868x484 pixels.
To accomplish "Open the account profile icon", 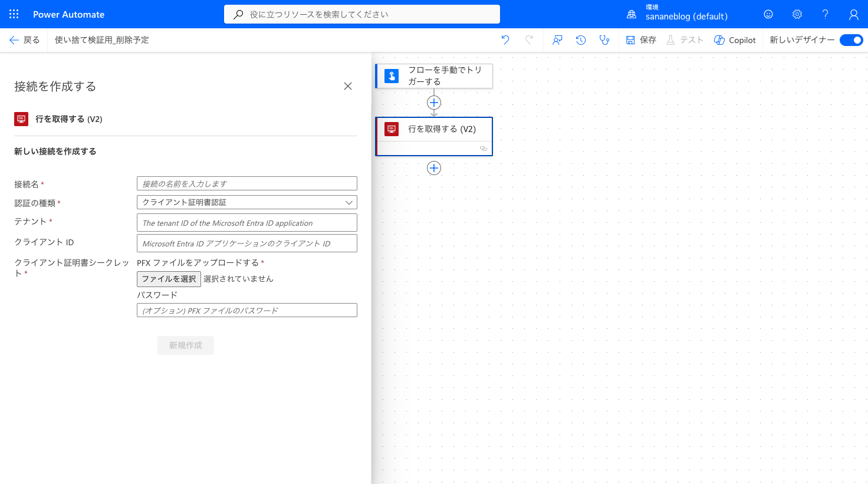I will coord(854,14).
